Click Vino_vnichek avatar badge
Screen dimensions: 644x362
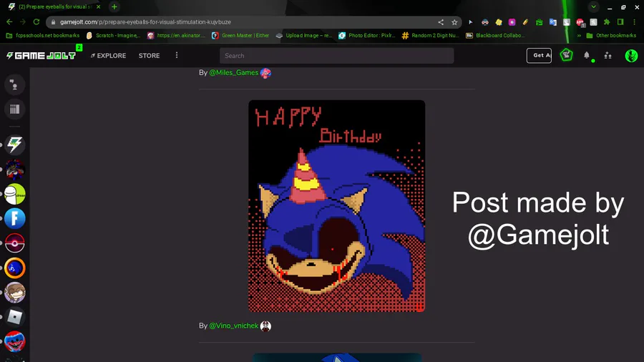click(x=265, y=326)
